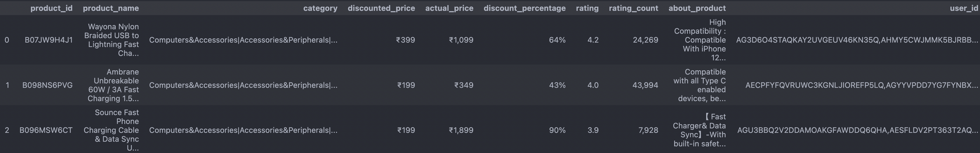Select the B098NS6PVG product ID cell
This screenshot has height=153, width=980.
tap(47, 85)
